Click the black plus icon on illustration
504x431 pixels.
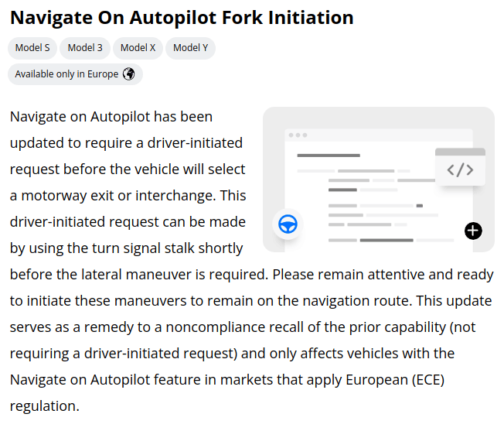click(473, 231)
